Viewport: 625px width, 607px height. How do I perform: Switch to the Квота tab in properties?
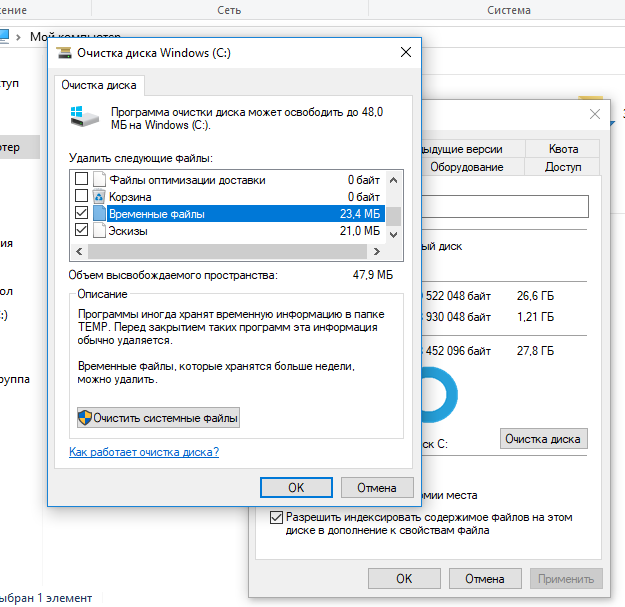[563, 149]
